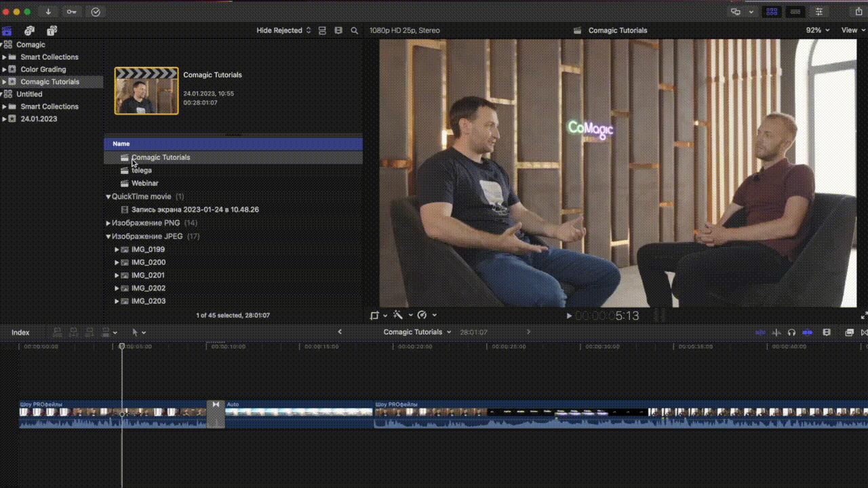The height and width of the screenshot is (488, 868).
Task: Toggle clip grouping appearance icon in browser
Action: click(322, 30)
